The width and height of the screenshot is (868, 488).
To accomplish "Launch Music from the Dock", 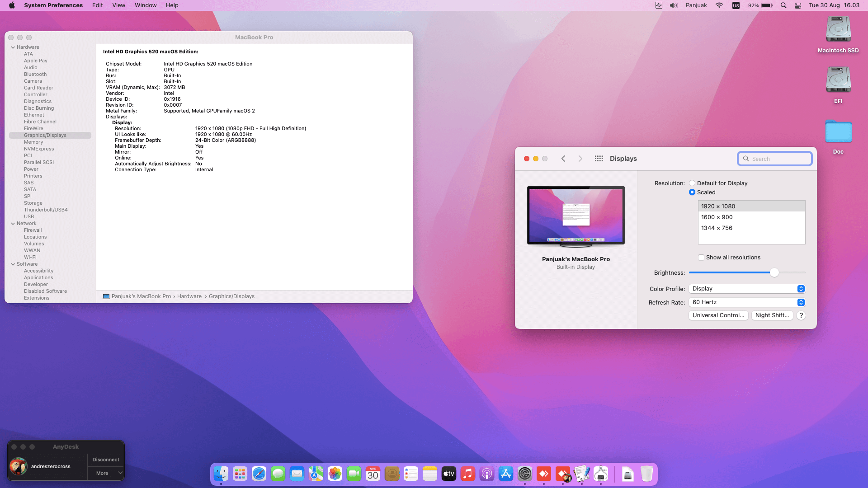I will pyautogui.click(x=468, y=474).
